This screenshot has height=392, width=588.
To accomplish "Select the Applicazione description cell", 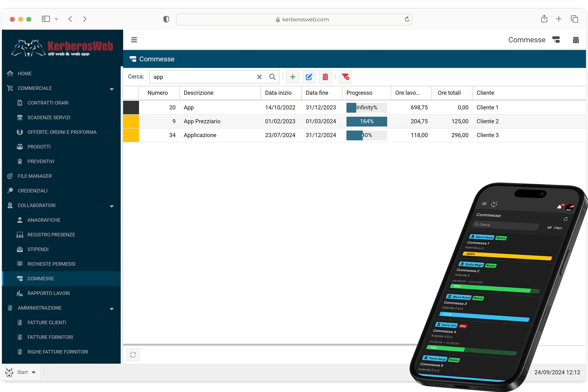I will coord(220,135).
